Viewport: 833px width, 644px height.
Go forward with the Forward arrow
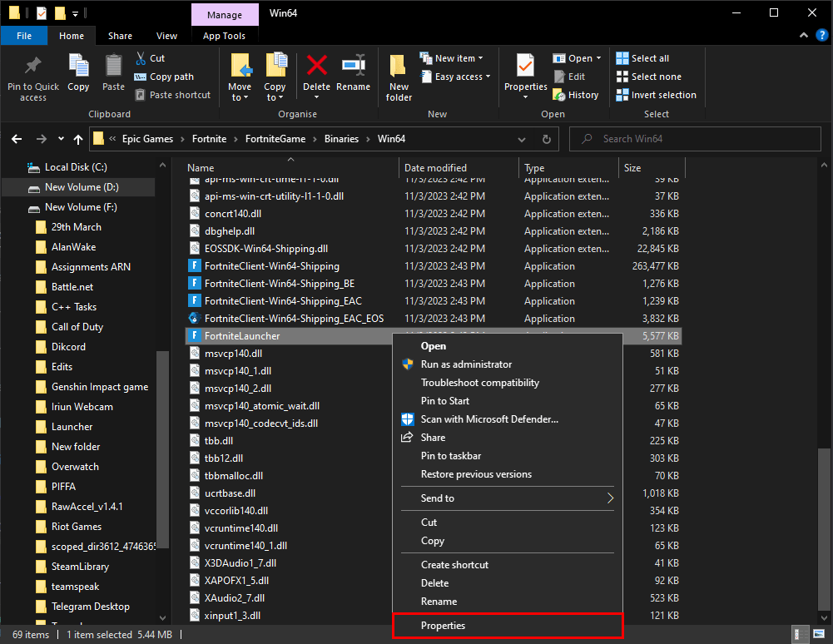[x=42, y=139]
